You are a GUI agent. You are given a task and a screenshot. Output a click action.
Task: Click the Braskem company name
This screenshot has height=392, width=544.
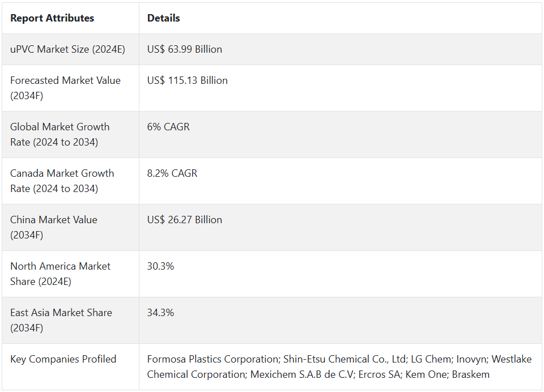[x=470, y=374]
